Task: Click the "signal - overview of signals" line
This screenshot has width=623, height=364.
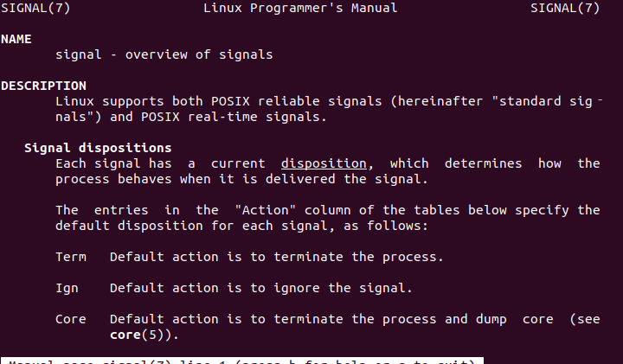Action: coord(164,54)
